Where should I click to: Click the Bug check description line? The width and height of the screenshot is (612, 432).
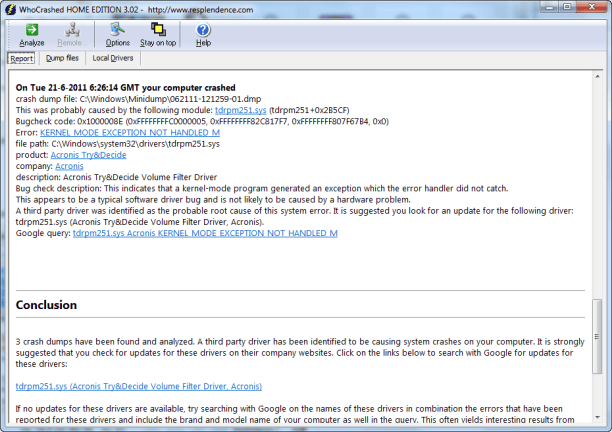262,188
